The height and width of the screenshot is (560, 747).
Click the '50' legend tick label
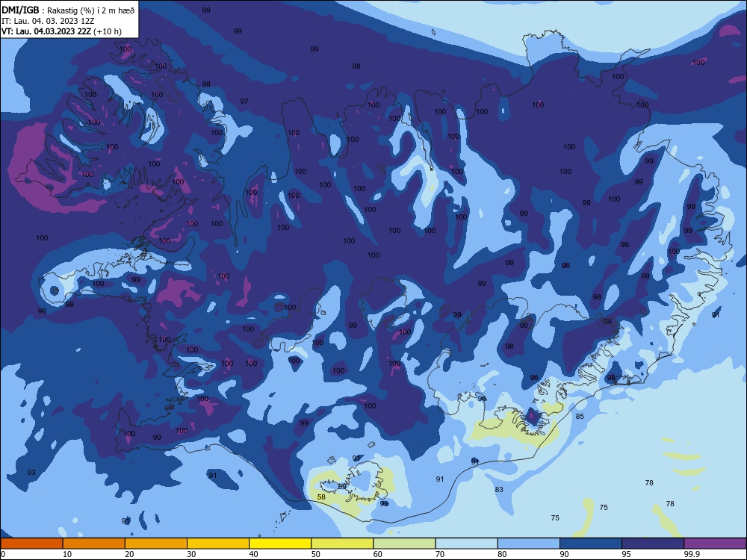[x=316, y=554]
